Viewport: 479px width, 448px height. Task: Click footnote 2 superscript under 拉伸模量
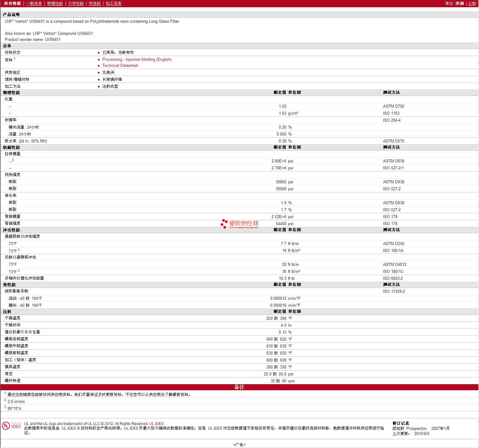[x=13, y=160]
